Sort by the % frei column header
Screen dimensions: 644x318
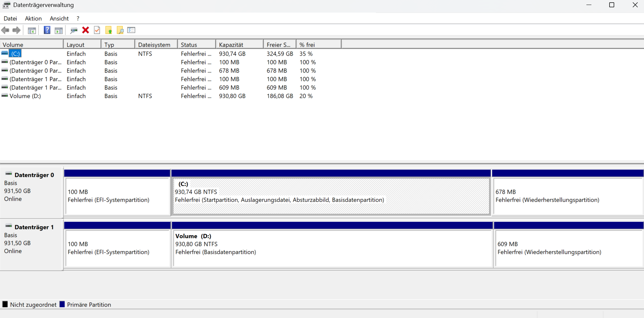319,44
